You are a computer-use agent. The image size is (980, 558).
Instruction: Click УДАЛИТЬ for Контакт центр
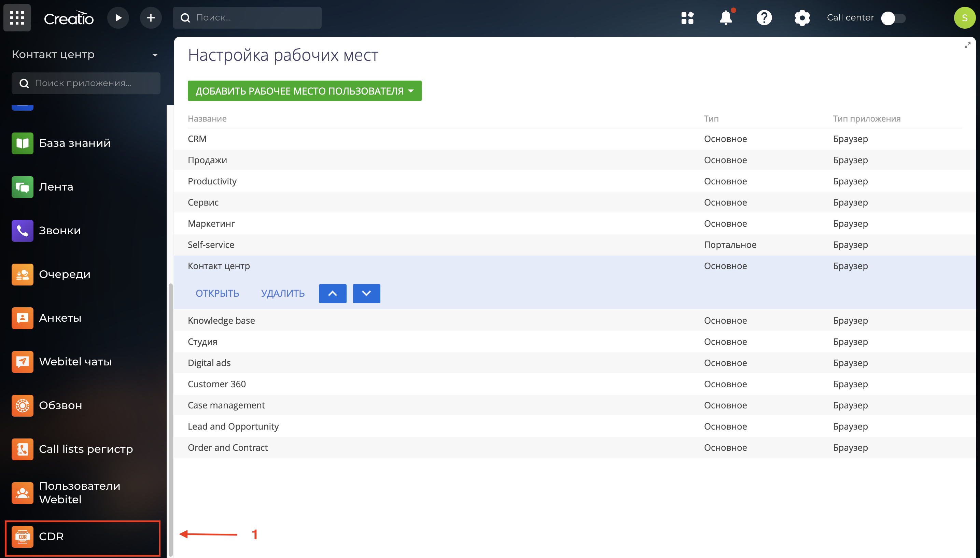tap(283, 294)
